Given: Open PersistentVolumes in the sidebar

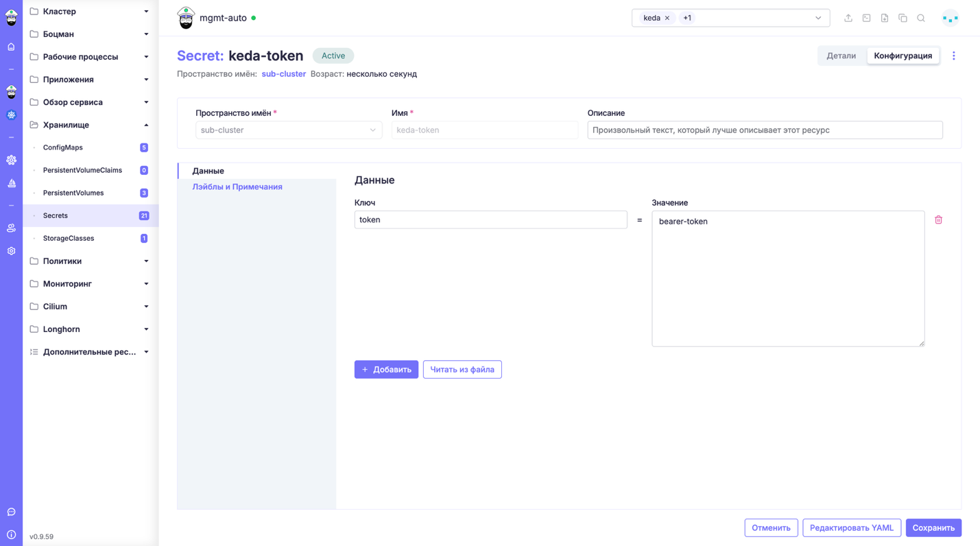Looking at the screenshot, I should pyautogui.click(x=91, y=193).
